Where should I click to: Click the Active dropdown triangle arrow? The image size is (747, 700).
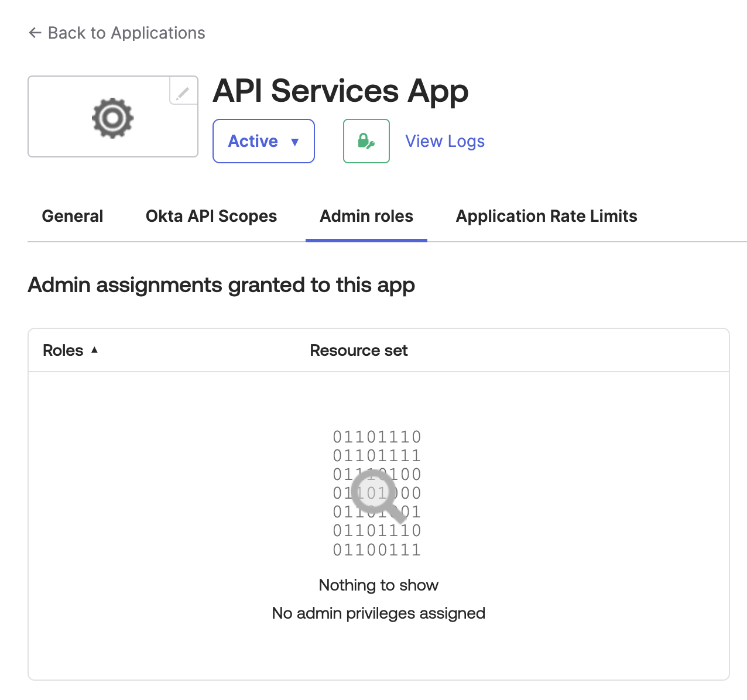pyautogui.click(x=295, y=142)
